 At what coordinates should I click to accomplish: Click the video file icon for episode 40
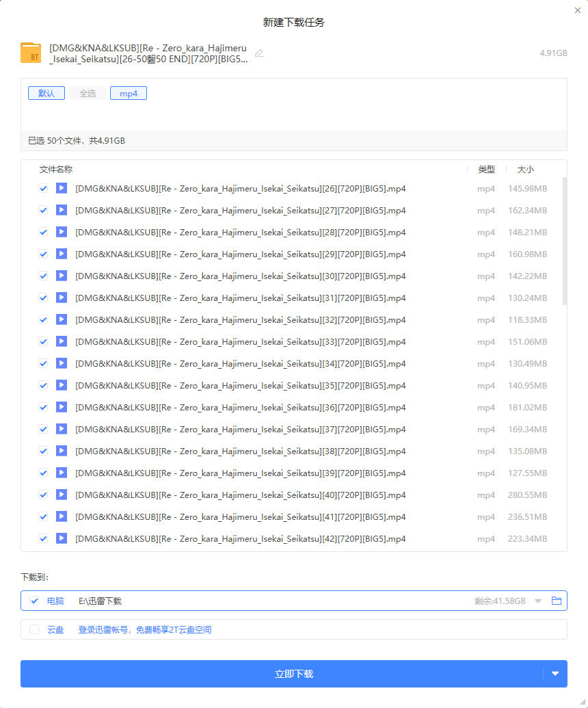(62, 495)
